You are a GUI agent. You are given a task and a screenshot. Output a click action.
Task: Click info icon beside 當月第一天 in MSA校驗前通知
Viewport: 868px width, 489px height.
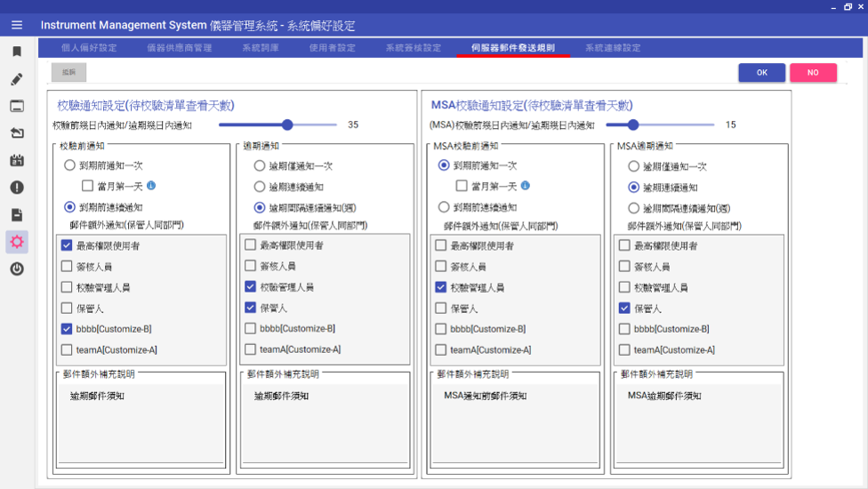point(526,186)
